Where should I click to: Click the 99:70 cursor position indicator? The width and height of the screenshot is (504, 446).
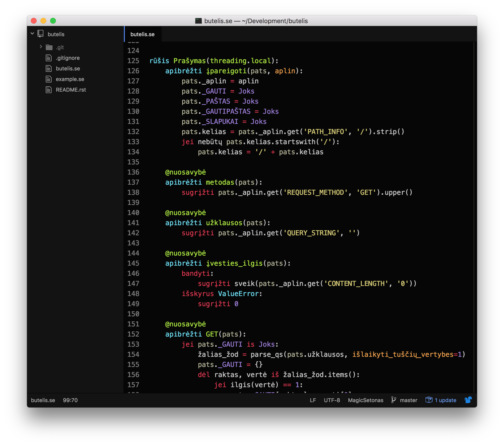tap(70, 400)
